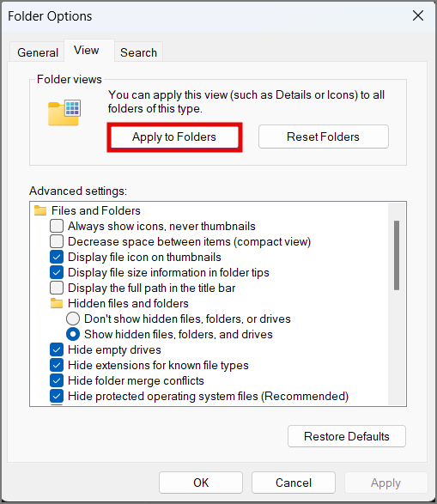Uncheck Hide extensions for known file types
Viewport: 437px width, 504px height.
pyautogui.click(x=57, y=365)
